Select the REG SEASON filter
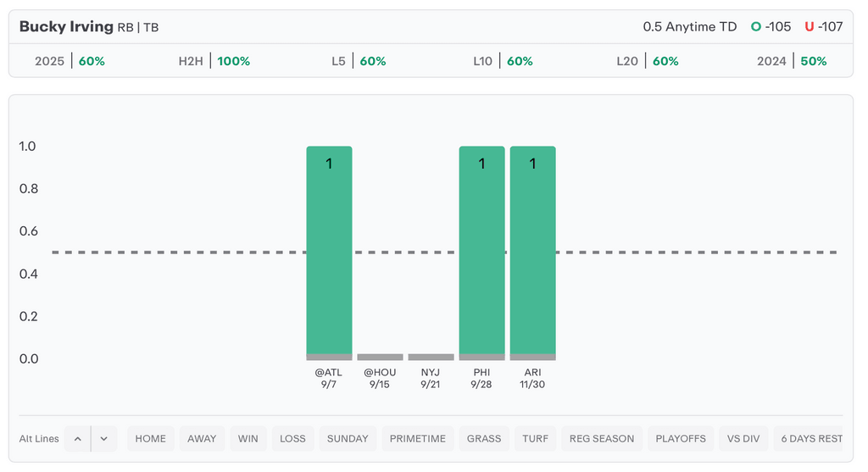The height and width of the screenshot is (472, 868). 602,438
